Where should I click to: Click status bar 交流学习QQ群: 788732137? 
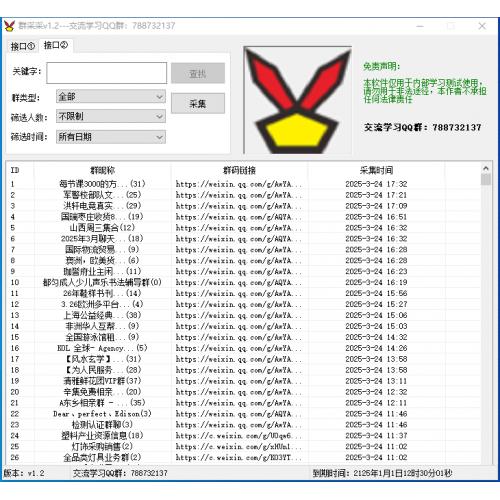120,473
